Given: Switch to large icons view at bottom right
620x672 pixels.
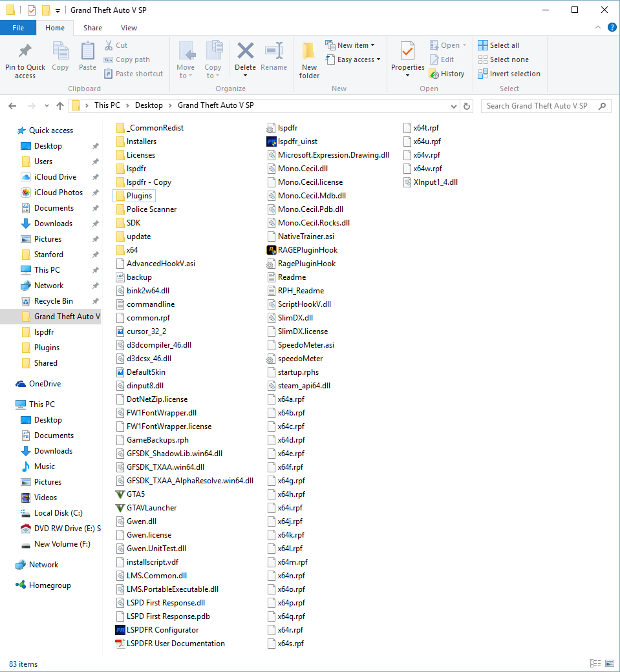Looking at the screenshot, I should [x=609, y=664].
